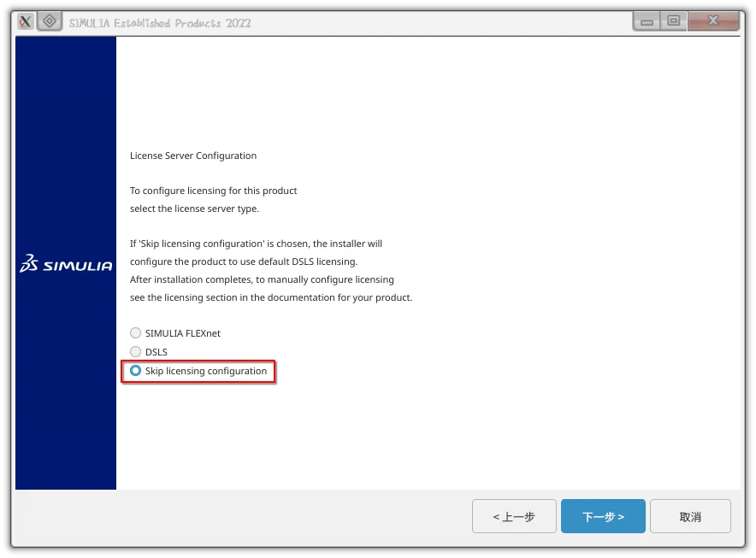Click the 'After installation completes' instruction line
This screenshot has height=558, width=756.
[x=262, y=279]
